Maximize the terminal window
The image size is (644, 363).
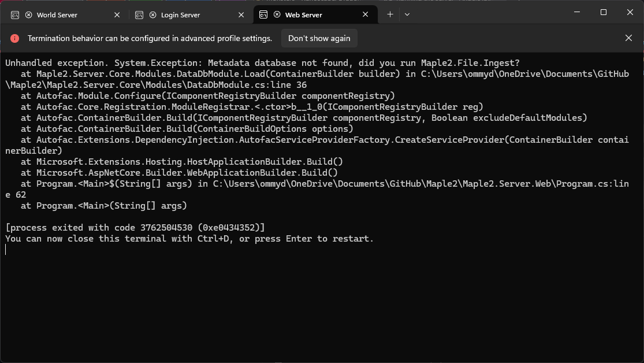[603, 13]
